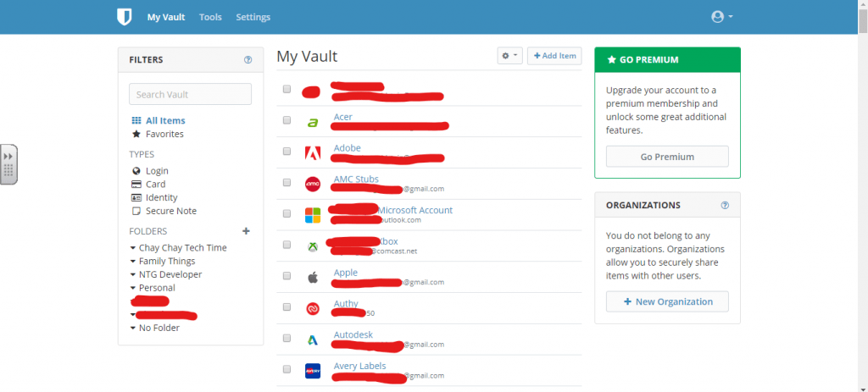
Task: Open the Organizations help icon
Action: (726, 205)
